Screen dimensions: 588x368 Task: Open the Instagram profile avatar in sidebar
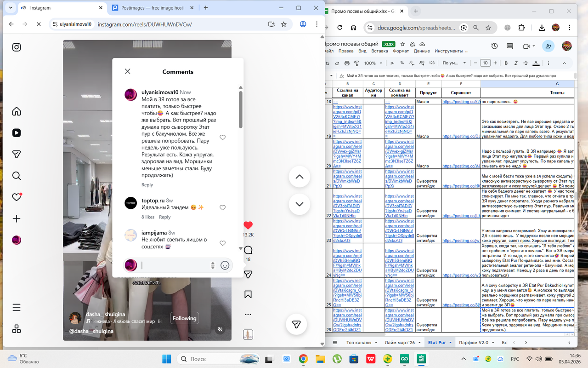tap(17, 240)
